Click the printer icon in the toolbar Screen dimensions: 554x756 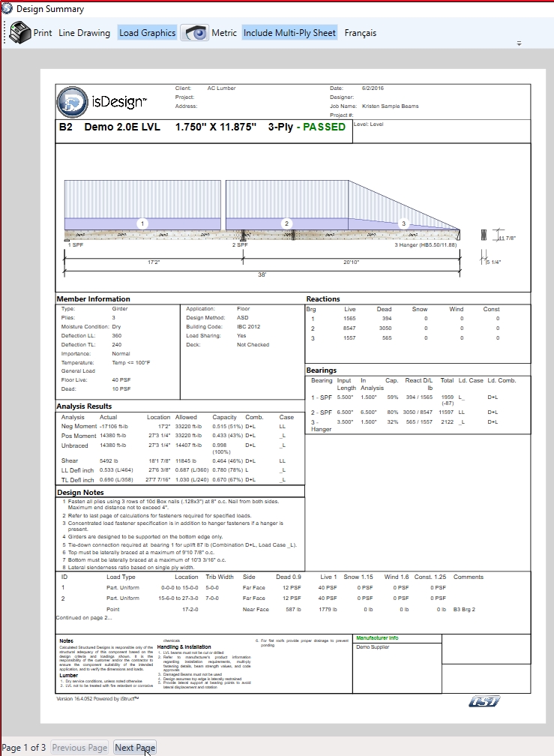[x=20, y=33]
